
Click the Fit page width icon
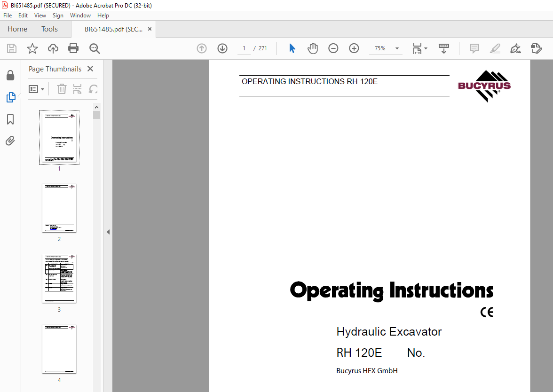[x=417, y=48]
